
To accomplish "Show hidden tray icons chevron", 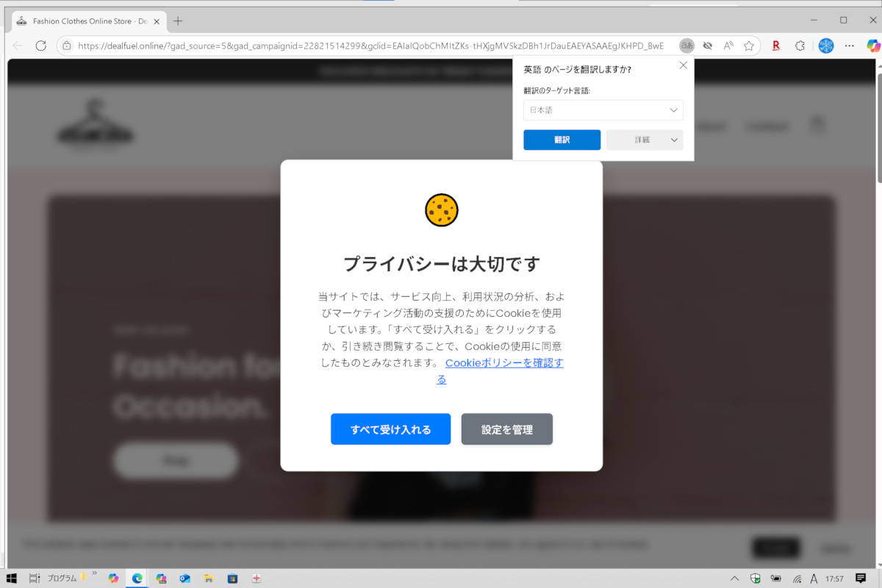I will 734,578.
